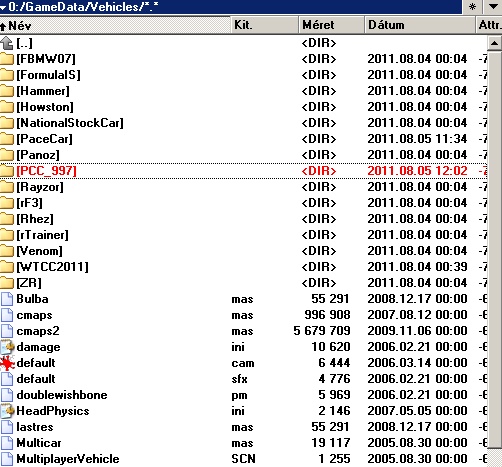
Task: Click the FBMW07 folder icon
Action: [7, 59]
